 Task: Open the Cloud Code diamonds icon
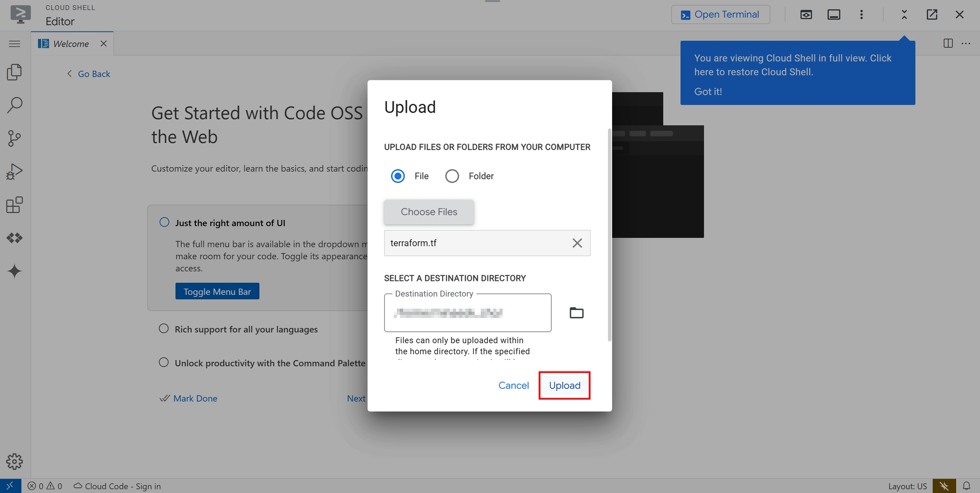click(14, 238)
